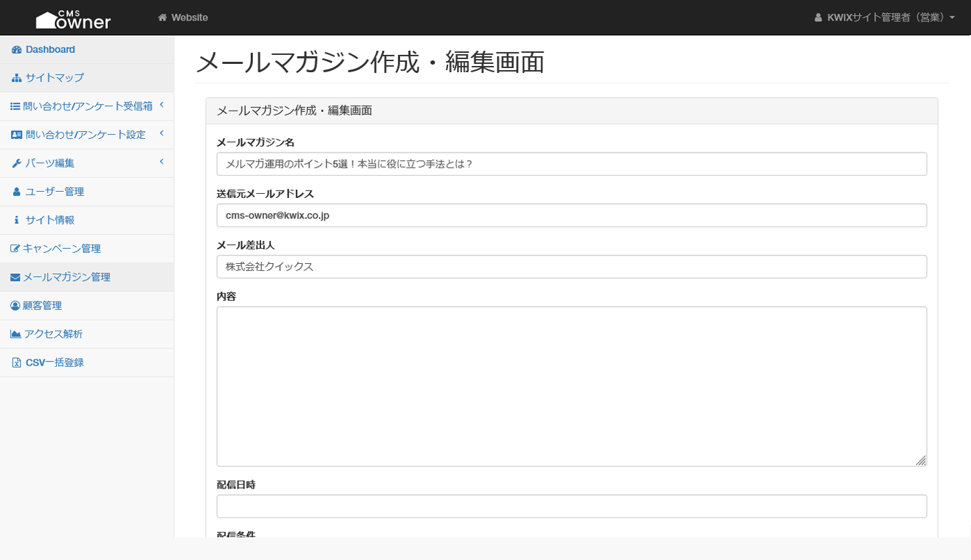Open the user dropdown caret in the header

tap(952, 18)
